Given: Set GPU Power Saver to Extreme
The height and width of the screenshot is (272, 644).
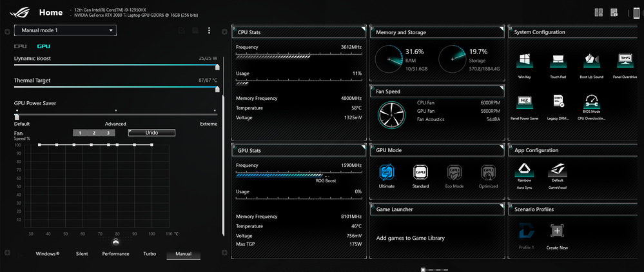Looking at the screenshot, I should pyautogui.click(x=209, y=124).
